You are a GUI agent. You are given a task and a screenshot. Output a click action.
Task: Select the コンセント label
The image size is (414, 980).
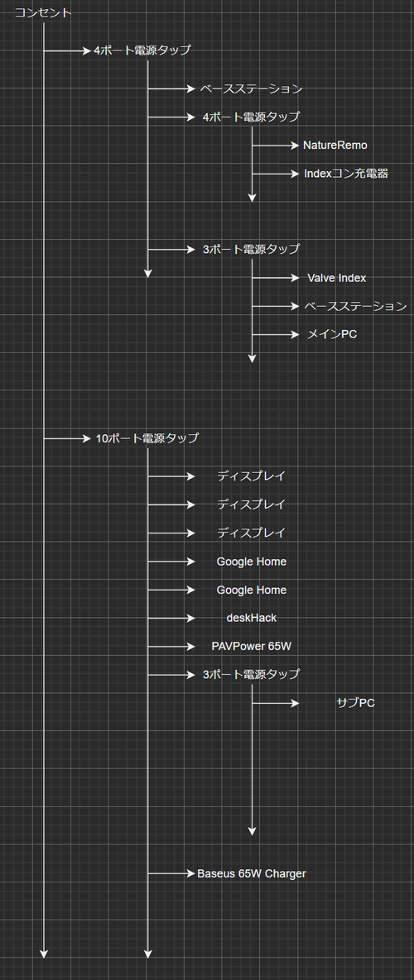pos(42,13)
